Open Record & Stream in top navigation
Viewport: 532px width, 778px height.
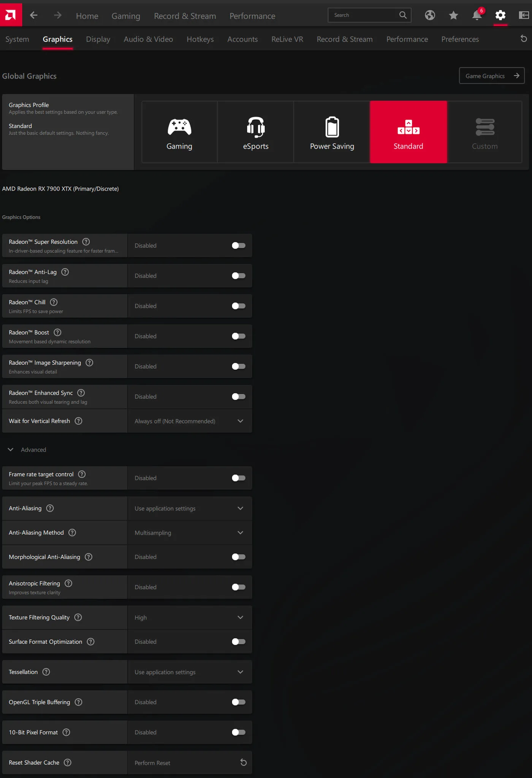pyautogui.click(x=185, y=16)
